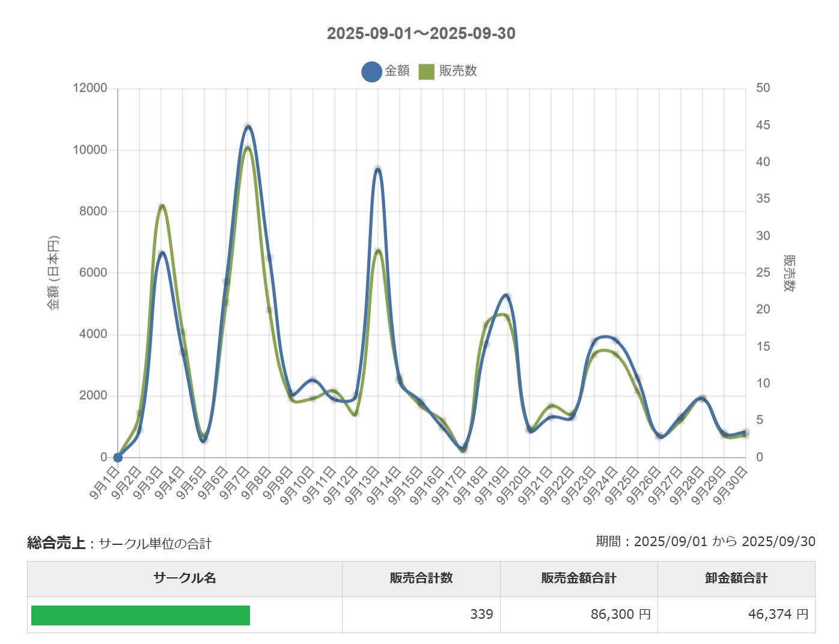Viewport: 839px width, 644px height.
Task: Click the blue 金額 peak on 9月13日
Action: coord(378,169)
